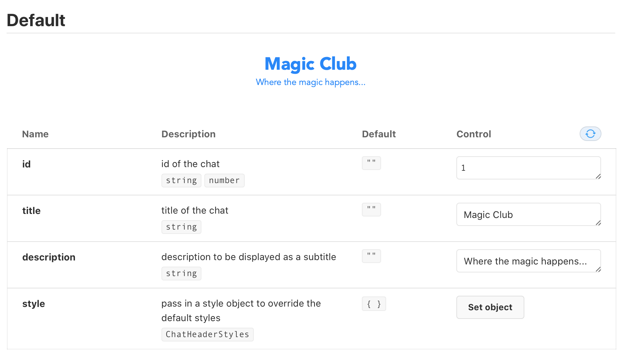
Task: Select the id control input containing "1"
Action: [528, 168]
